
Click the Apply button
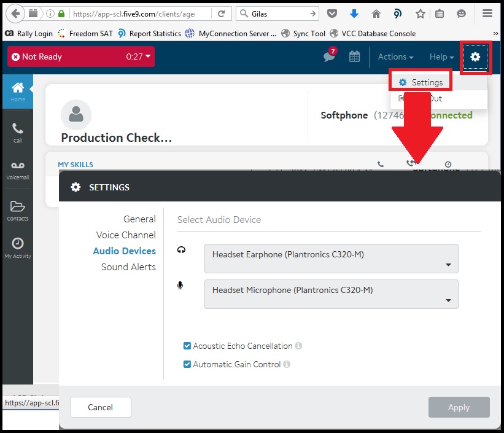point(459,407)
